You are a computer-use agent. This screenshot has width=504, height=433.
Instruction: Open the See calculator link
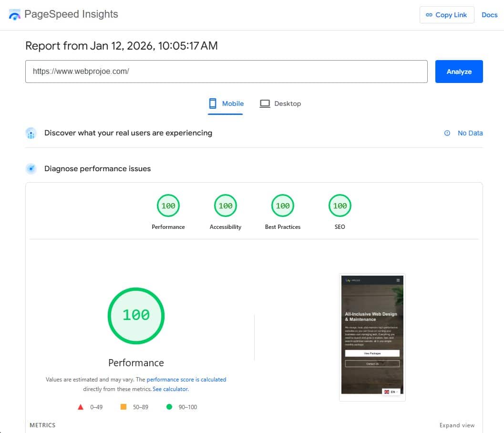click(x=171, y=389)
